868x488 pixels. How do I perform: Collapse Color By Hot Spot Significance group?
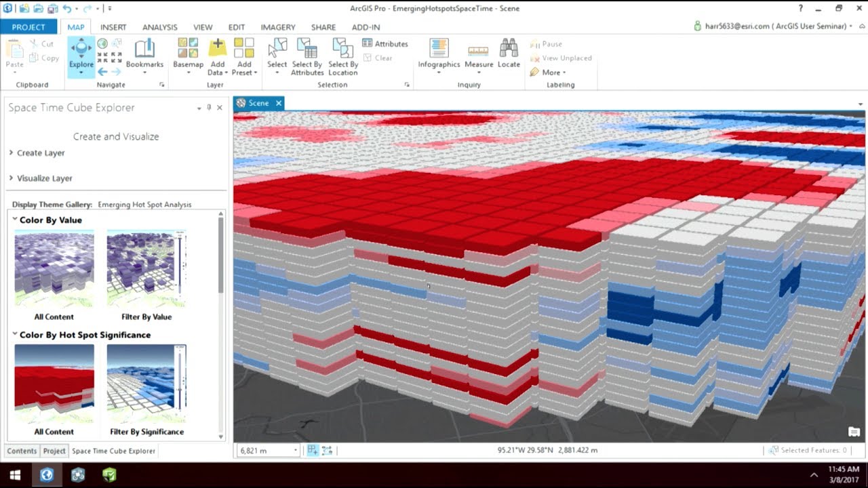[x=15, y=335]
